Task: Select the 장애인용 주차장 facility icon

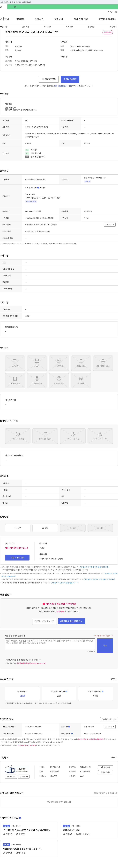Action: 18,436
